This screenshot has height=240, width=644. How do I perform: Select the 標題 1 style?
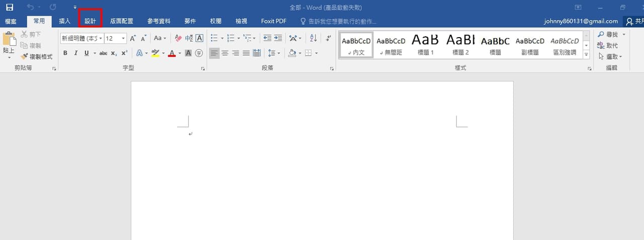pos(426,45)
